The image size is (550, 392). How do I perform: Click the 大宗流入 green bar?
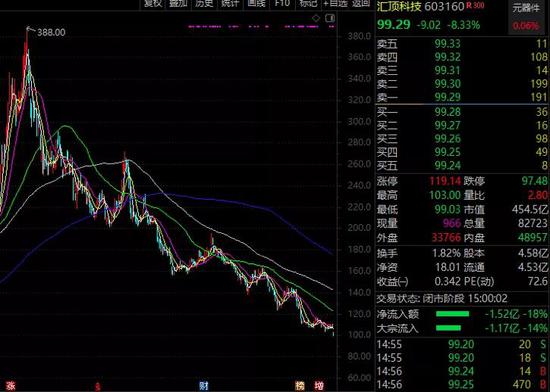click(448, 329)
